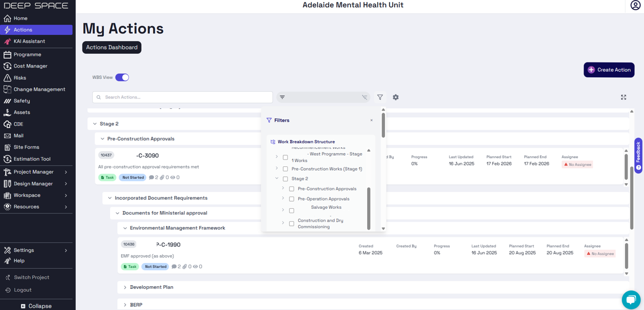
Task: Open Assets from the sidebar
Action: 22,113
